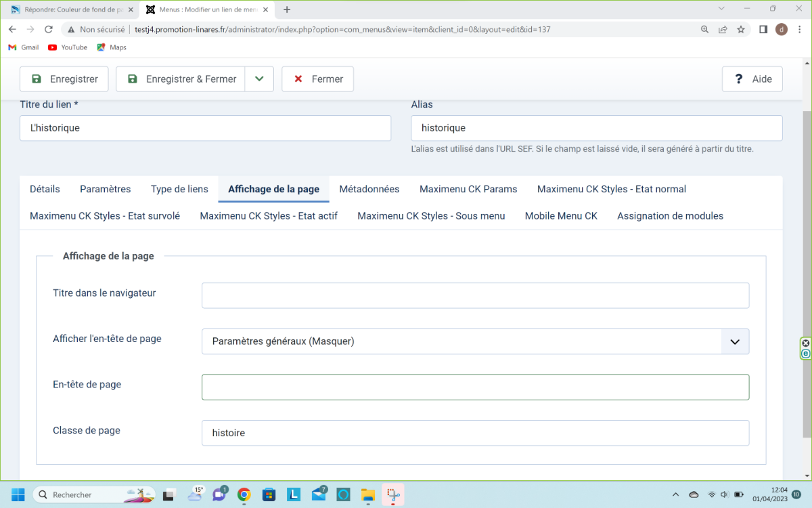Viewport: 812px width, 508px height.
Task: Open the blue L app in taskbar
Action: click(x=294, y=494)
